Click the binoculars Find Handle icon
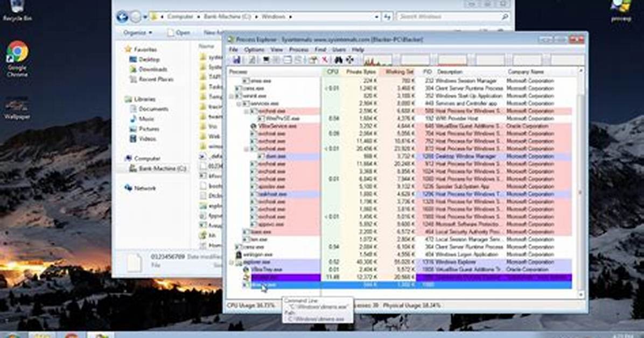Viewport: 644px width, 338px height. (x=339, y=60)
